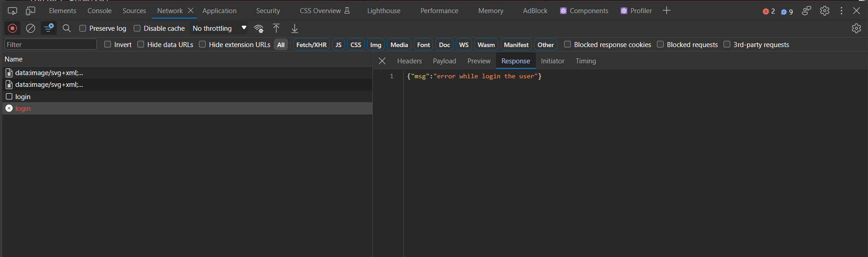Switch to the Elements tab
Screen dimensions: 868x257
tap(63, 11)
